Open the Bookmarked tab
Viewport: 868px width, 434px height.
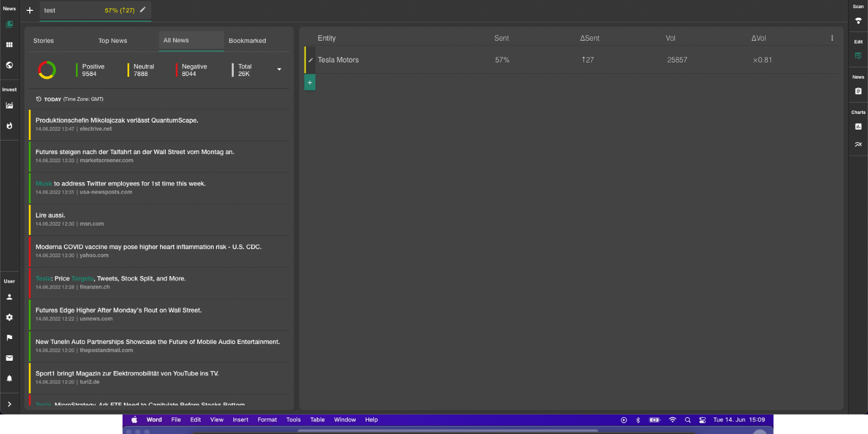coord(247,41)
